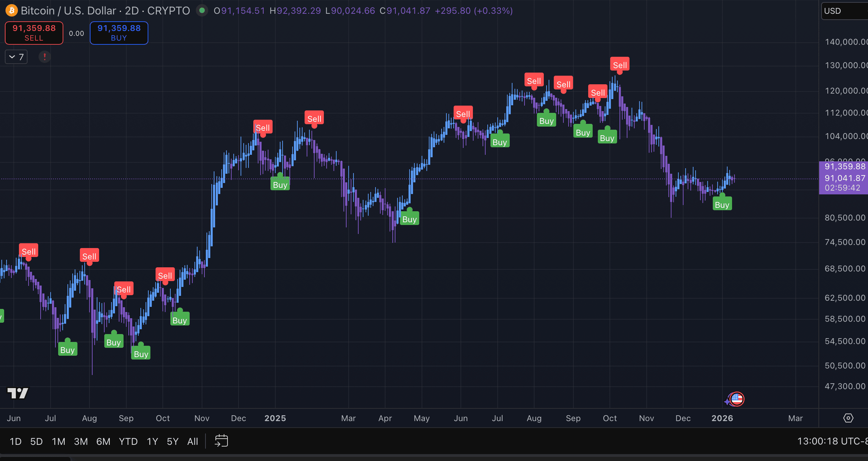Click the Bitcoin / U.S. Dollar symbol title
Image resolution: width=868 pixels, height=461 pixels.
click(68, 11)
